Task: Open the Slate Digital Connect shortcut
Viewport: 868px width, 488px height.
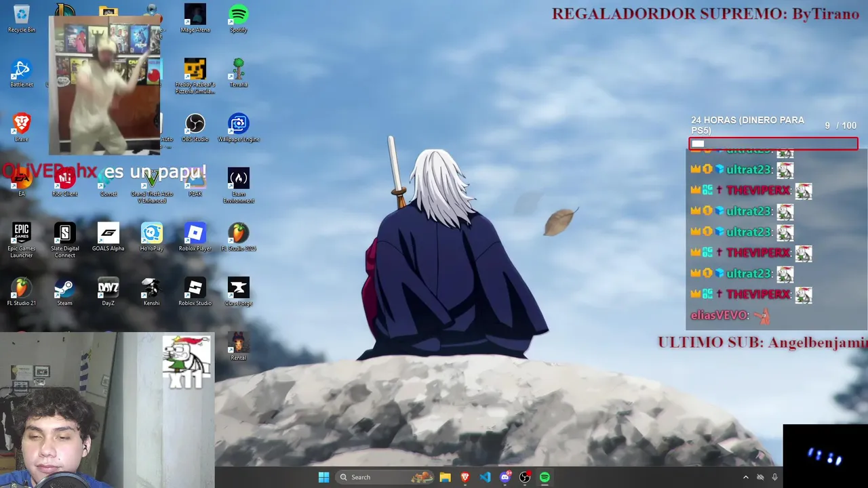Action: click(x=65, y=241)
